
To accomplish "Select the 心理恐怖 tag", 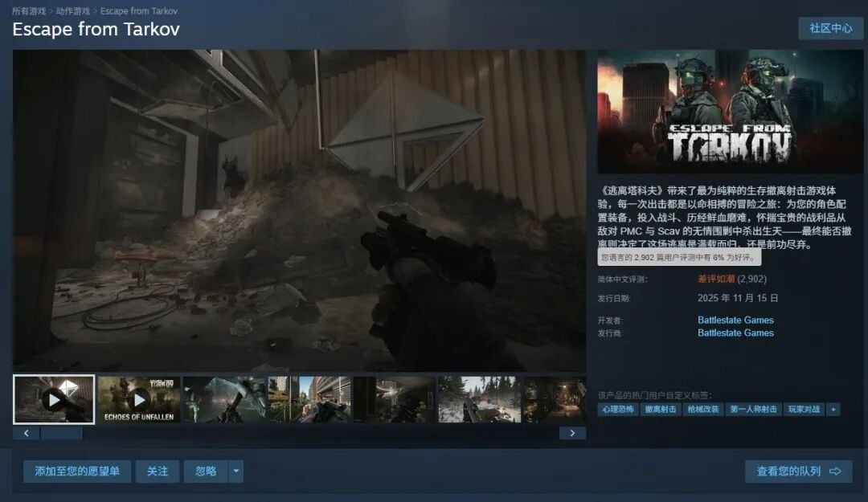I will pyautogui.click(x=618, y=409).
